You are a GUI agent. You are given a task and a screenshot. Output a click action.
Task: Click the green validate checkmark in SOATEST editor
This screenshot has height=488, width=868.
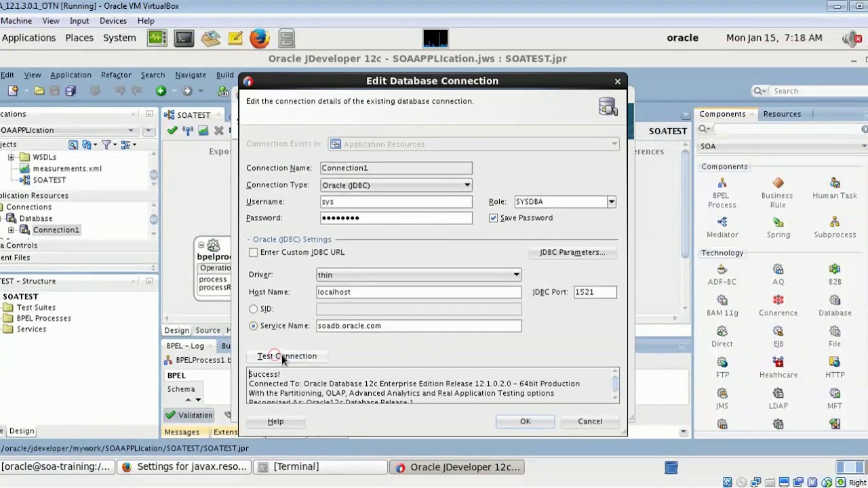point(172,130)
